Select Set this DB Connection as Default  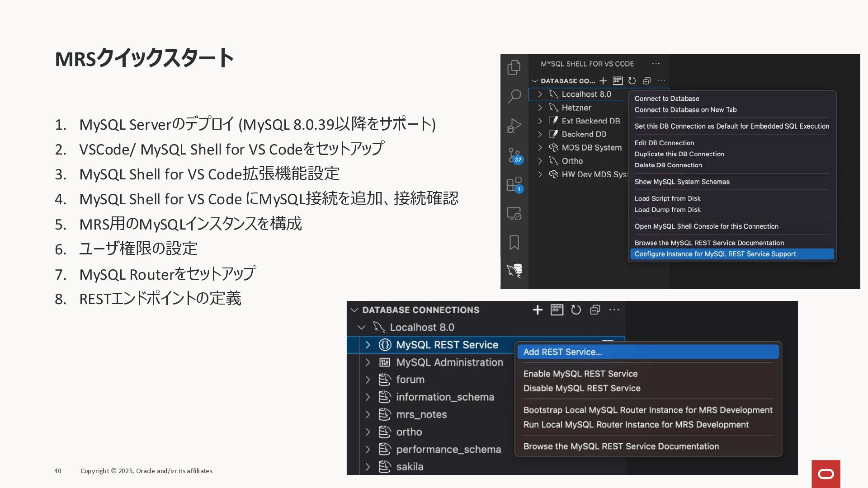[x=731, y=126]
